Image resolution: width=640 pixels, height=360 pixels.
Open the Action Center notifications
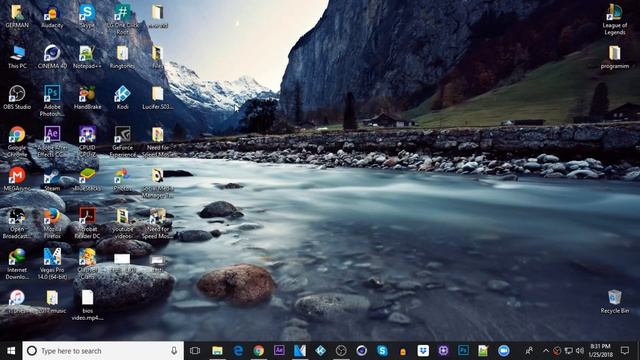click(x=625, y=351)
